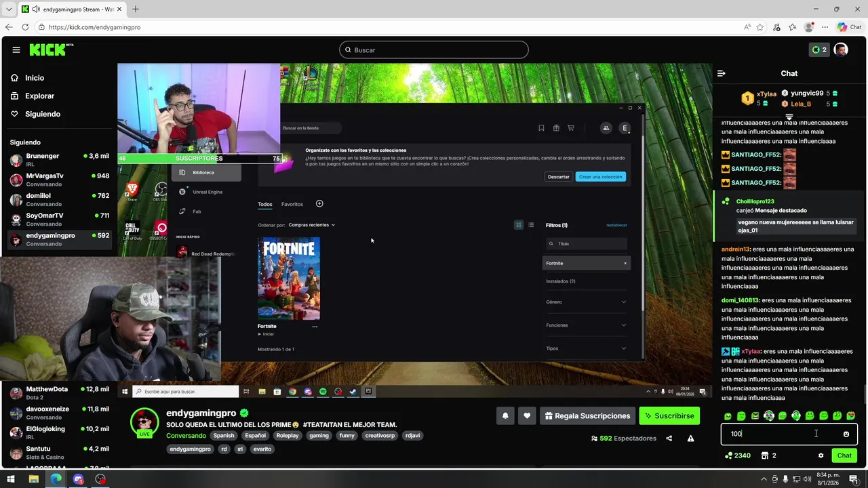
Task: Open the tab actions dropdown
Action: [8, 9]
